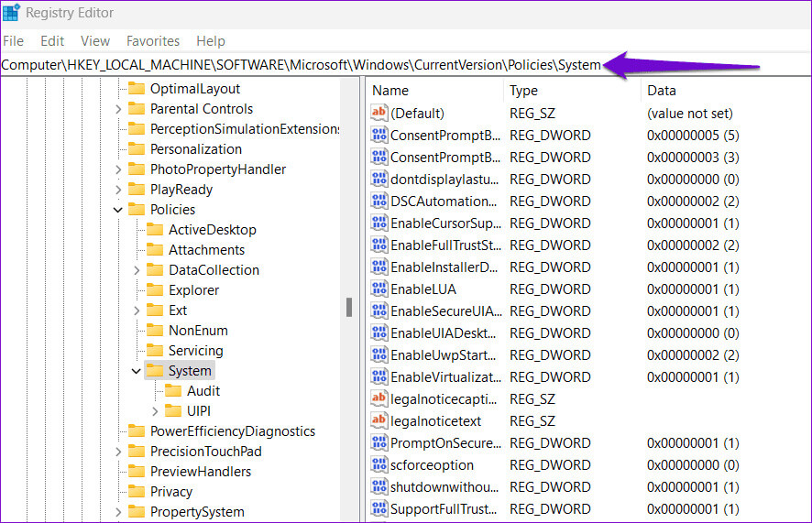Select the EnableUIADeskt... DWORD icon
Image resolution: width=812 pixels, height=523 pixels.
pos(379,332)
